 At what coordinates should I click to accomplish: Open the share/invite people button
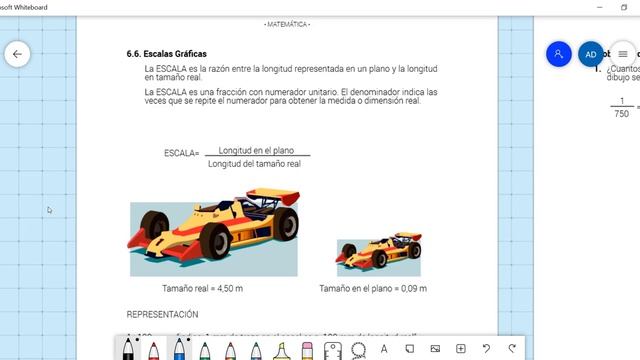click(x=559, y=54)
